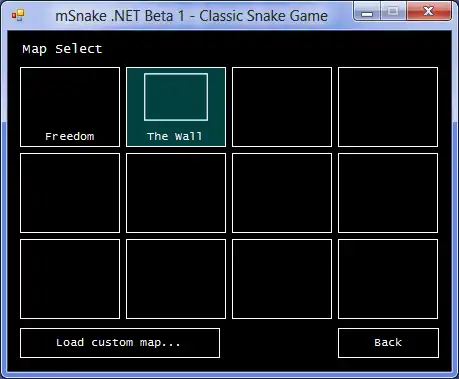The image size is (459, 379).
Task: Click the disabled maximize button
Action: coord(393,12)
